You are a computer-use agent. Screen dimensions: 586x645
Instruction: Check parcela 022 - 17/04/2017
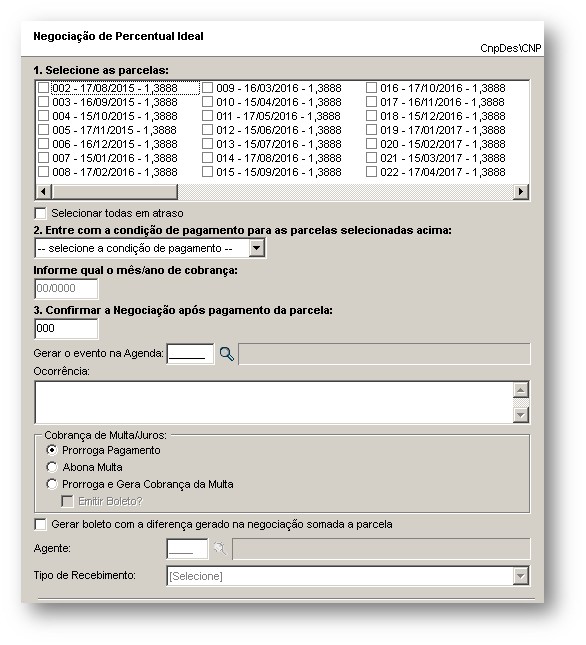click(x=371, y=172)
